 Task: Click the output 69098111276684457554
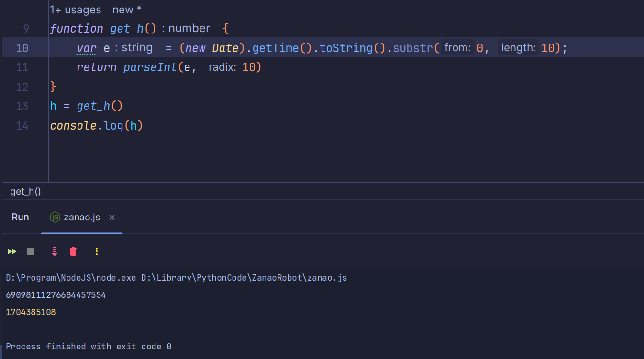coord(56,295)
